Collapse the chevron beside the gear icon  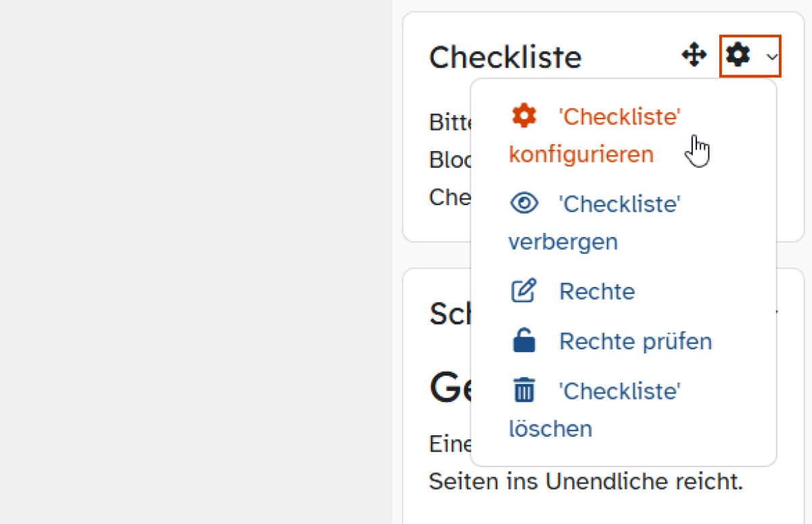pyautogui.click(x=772, y=57)
